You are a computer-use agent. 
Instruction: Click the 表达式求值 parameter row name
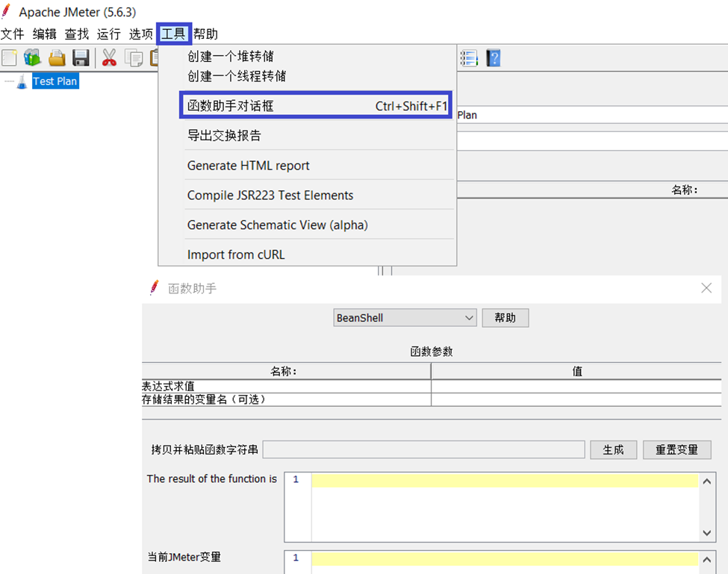click(x=286, y=386)
